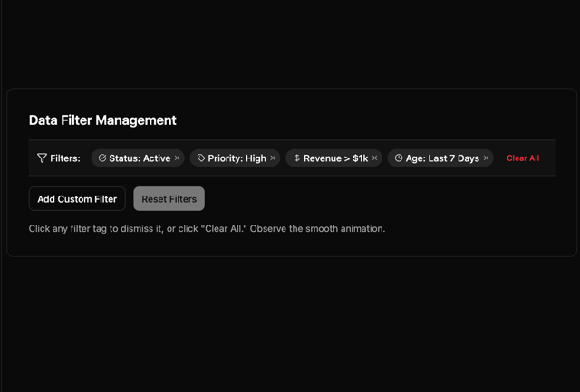The width and height of the screenshot is (580, 392).
Task: Click the tag icon on Priority chip
Action: (x=201, y=158)
